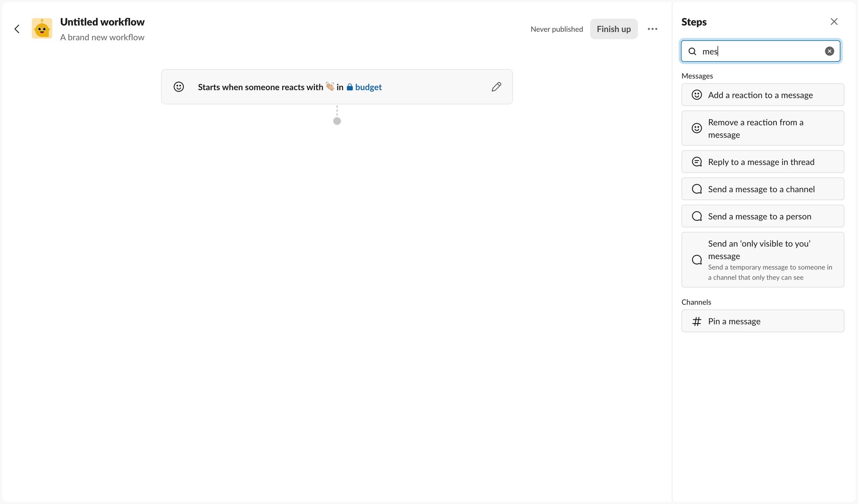The width and height of the screenshot is (858, 504).
Task: Click the Remove a reaction step icon
Action: [697, 128]
